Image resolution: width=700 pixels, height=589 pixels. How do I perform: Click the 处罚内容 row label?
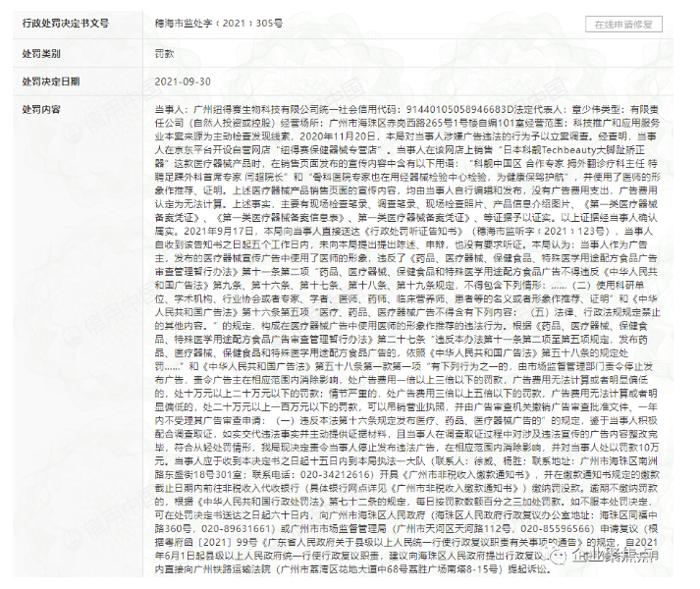tap(41, 109)
